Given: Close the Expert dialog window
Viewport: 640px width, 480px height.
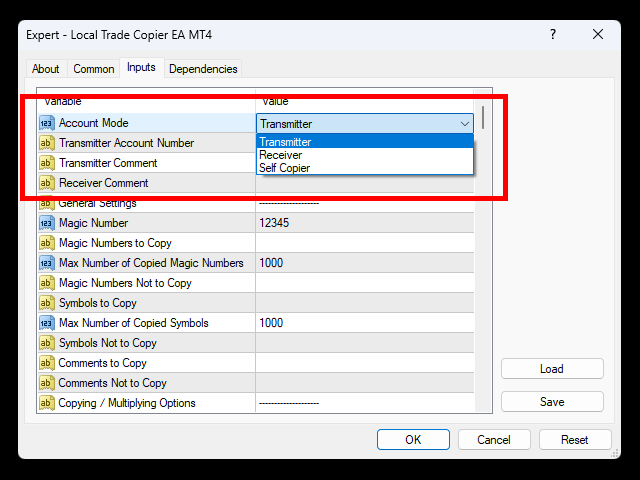Looking at the screenshot, I should 598,34.
